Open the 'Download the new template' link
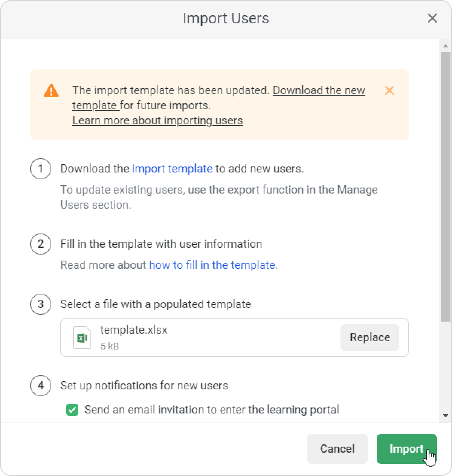Viewport: 452px width, 476px height. point(318,91)
